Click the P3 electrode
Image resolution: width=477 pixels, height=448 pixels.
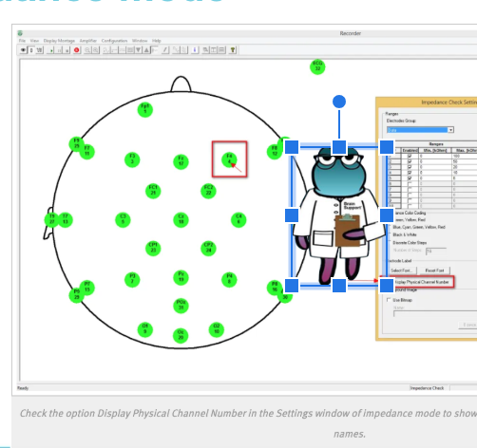coord(132,280)
